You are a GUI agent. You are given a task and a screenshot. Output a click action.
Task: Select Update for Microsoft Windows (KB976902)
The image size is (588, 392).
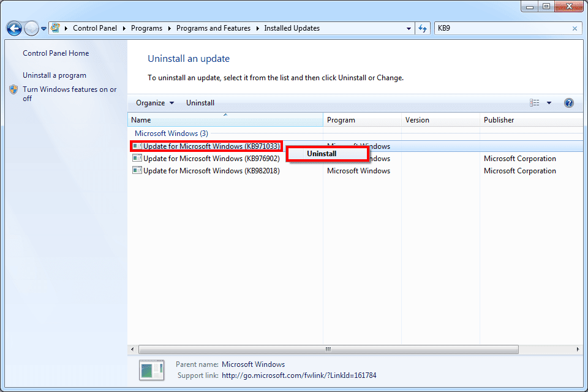[x=211, y=159]
